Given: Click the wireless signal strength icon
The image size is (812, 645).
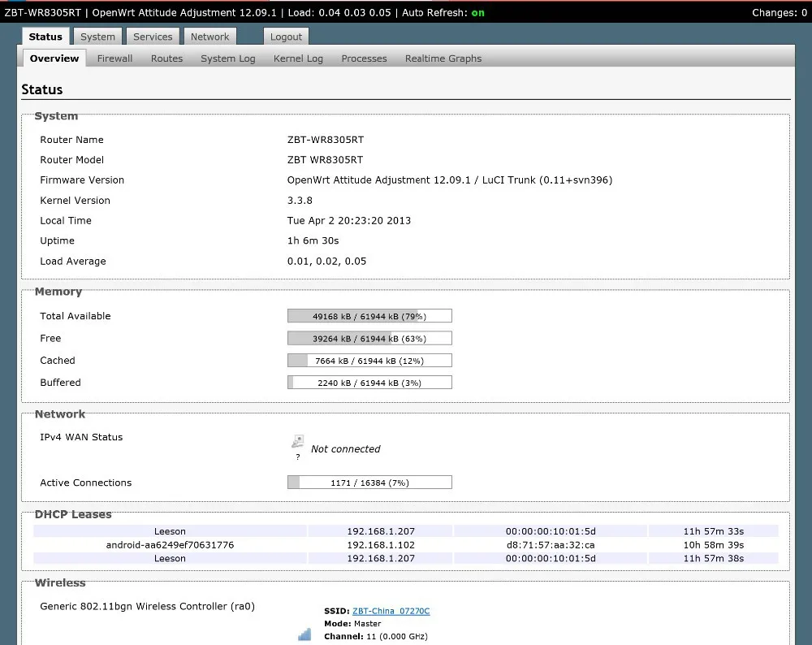Looking at the screenshot, I should pyautogui.click(x=304, y=634).
